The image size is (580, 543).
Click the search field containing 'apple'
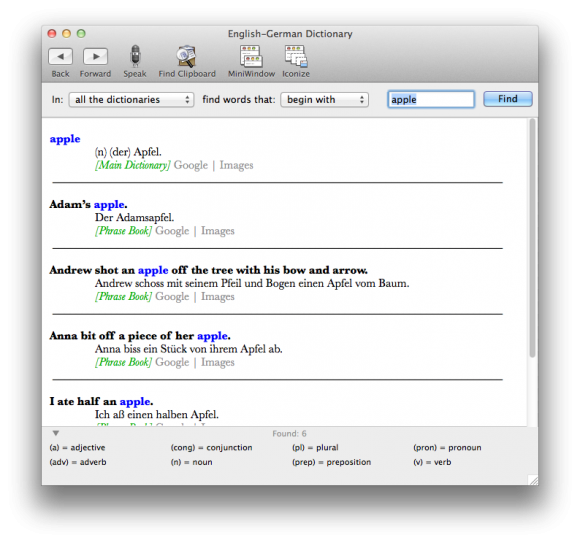point(431,100)
